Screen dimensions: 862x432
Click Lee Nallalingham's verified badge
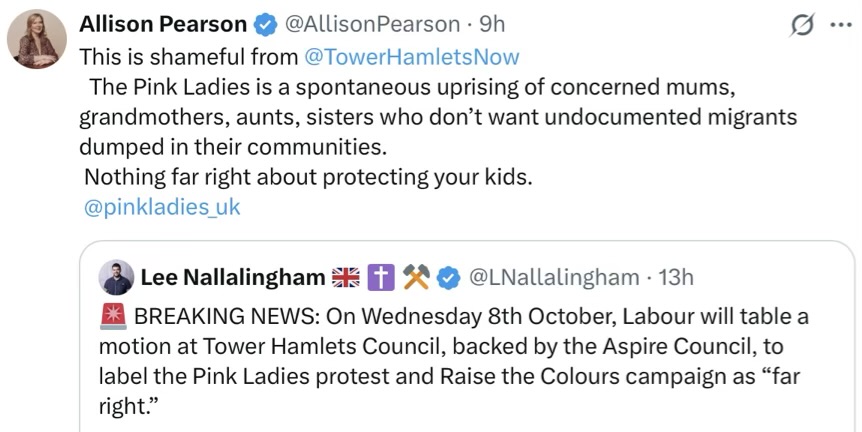click(449, 277)
